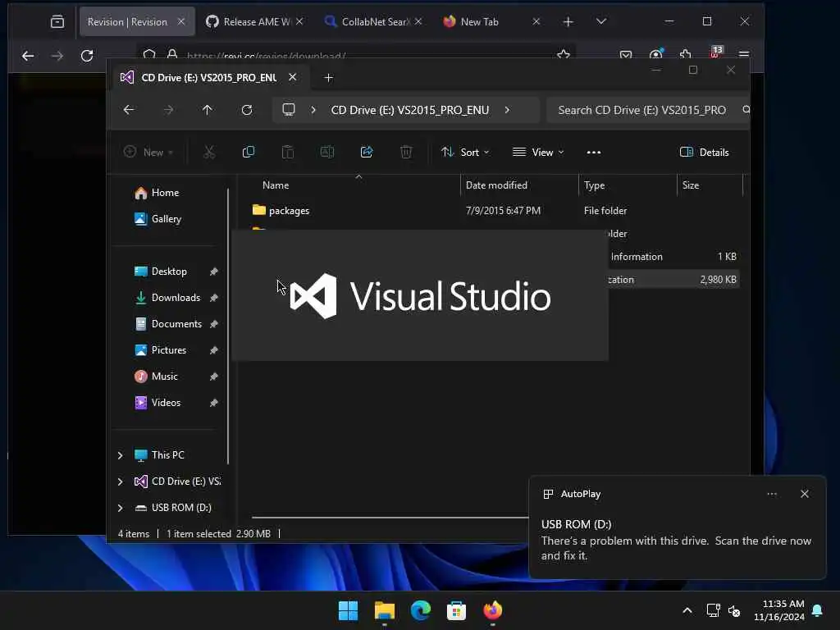Click the Rename icon in Explorer toolbar
This screenshot has width=840, height=630.
pyautogui.click(x=326, y=152)
